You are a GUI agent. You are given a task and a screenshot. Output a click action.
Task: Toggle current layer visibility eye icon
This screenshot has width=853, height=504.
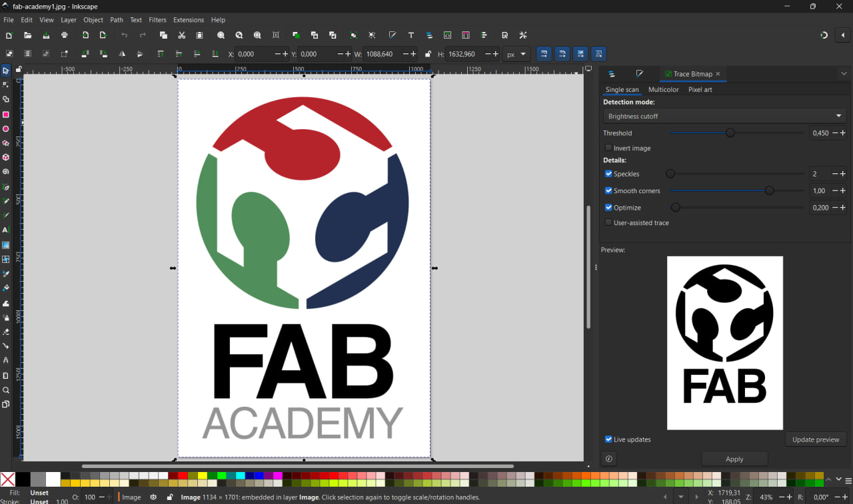153,497
